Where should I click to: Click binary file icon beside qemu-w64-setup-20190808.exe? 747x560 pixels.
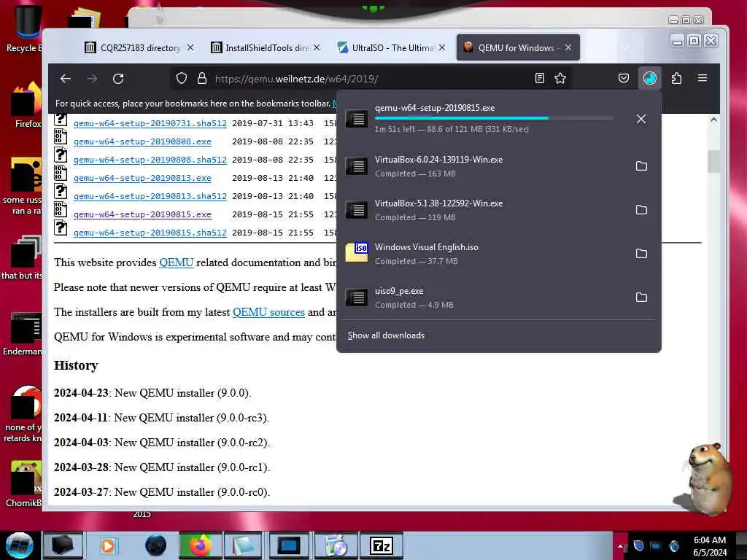tap(61, 136)
